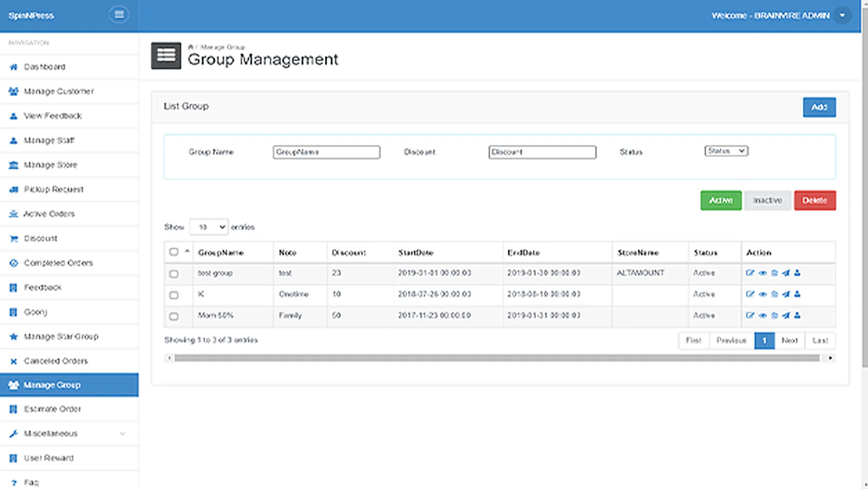
Task: Click the edit icon for test group row
Action: point(750,273)
